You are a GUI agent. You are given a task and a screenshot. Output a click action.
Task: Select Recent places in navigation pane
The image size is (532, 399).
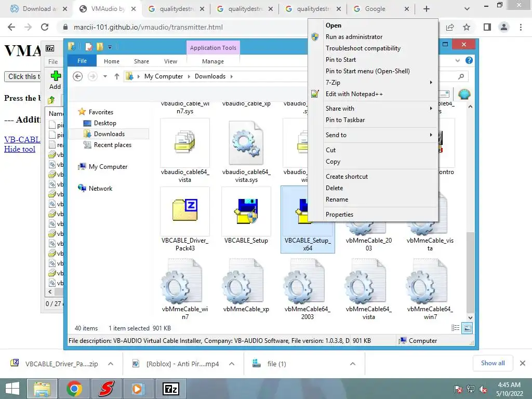112,145
